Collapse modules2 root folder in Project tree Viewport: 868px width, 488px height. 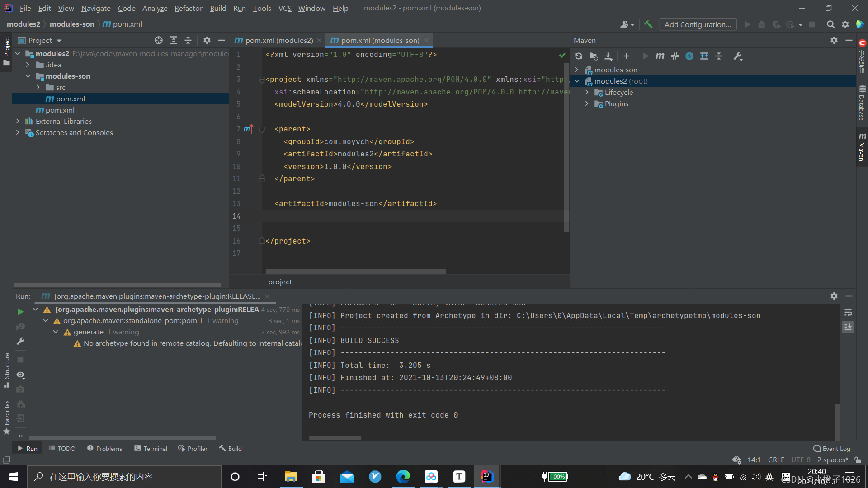coord(18,53)
